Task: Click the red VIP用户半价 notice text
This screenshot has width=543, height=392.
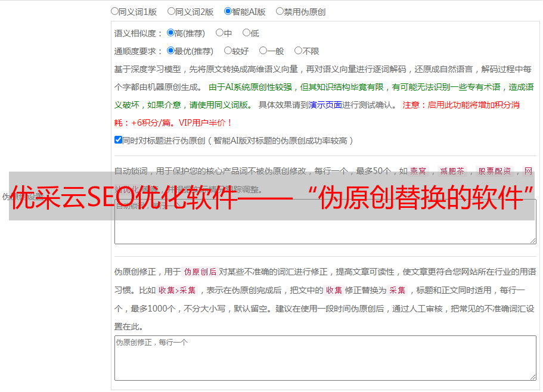Action: coord(205,123)
